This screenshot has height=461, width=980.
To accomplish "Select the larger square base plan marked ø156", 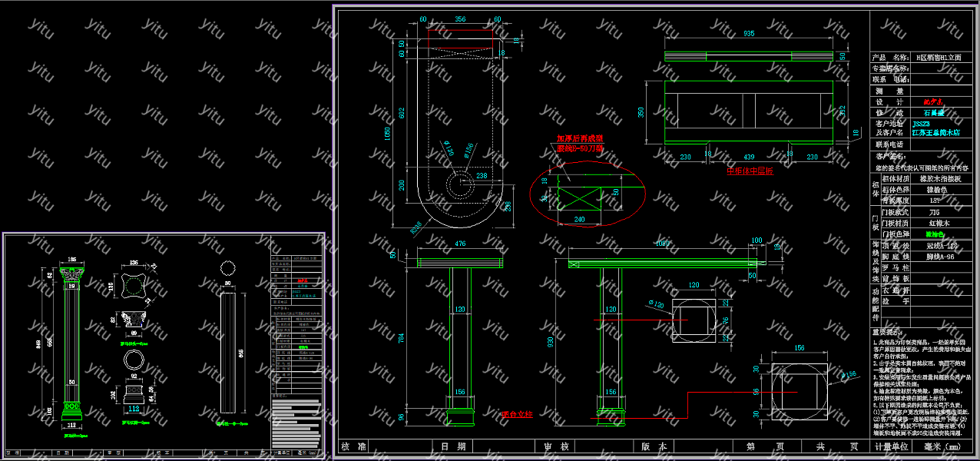I will click(x=800, y=391).
